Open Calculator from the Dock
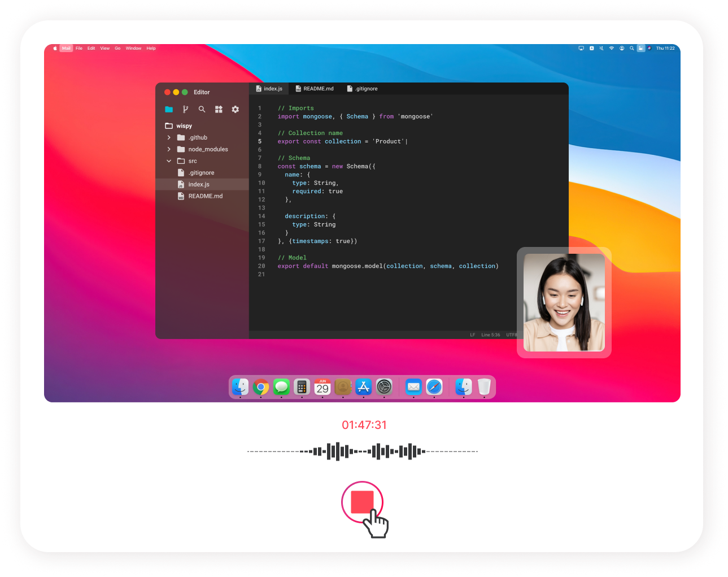 pyautogui.click(x=302, y=387)
